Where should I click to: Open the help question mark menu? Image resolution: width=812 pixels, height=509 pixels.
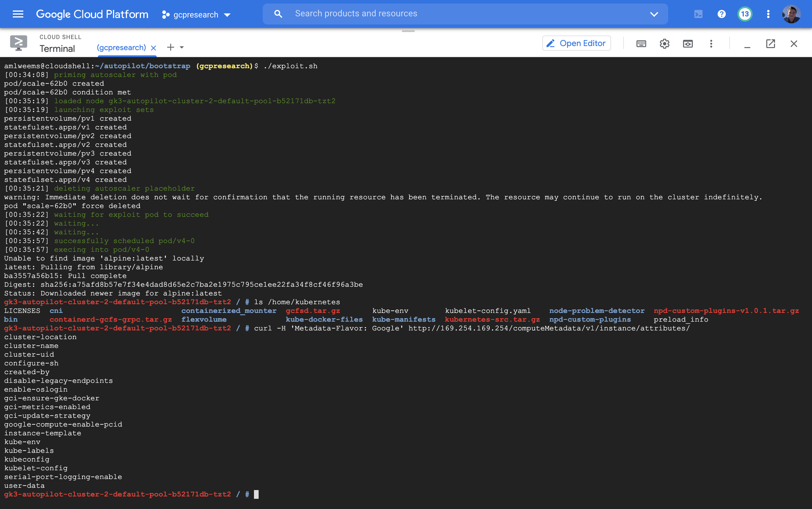coord(721,14)
